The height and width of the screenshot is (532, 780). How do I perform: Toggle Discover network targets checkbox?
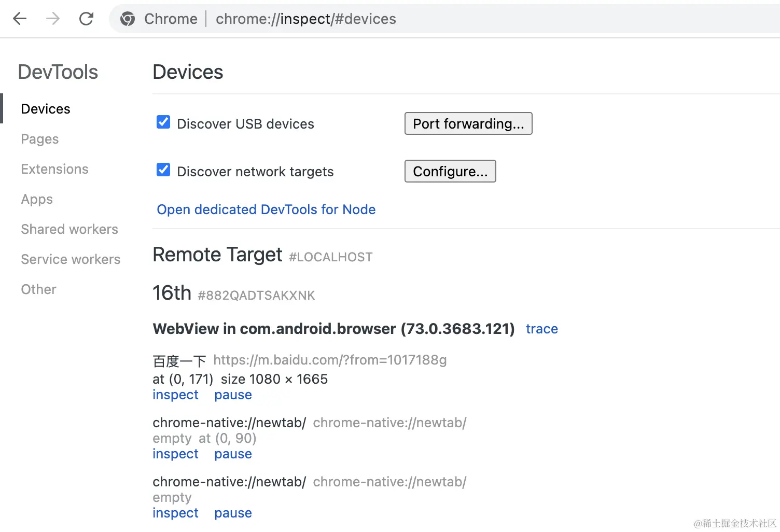click(163, 170)
